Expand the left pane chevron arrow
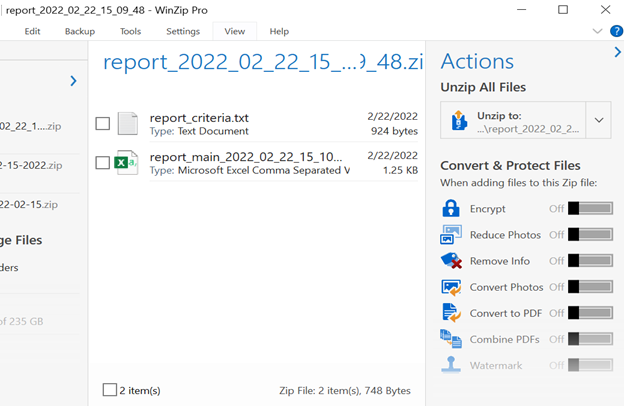This screenshot has height=406, width=624. [x=73, y=81]
